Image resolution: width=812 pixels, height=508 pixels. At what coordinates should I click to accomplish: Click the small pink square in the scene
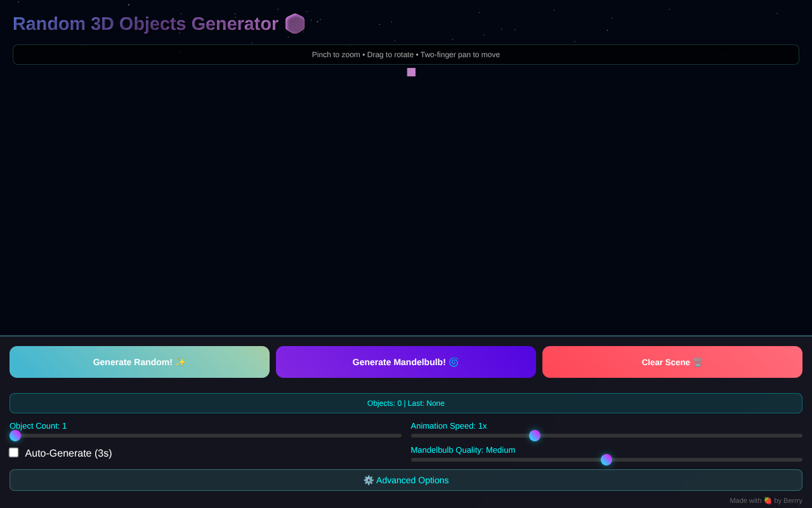pyautogui.click(x=411, y=72)
